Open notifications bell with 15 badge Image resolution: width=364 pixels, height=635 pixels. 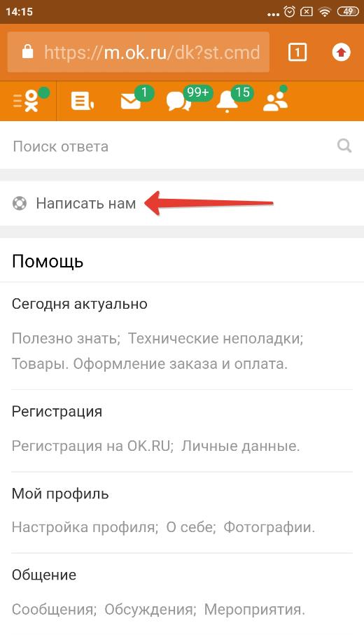pos(227,101)
